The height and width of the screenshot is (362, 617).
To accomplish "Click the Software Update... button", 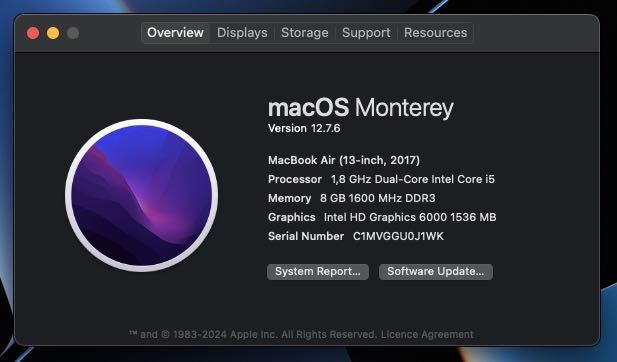I will [x=436, y=272].
